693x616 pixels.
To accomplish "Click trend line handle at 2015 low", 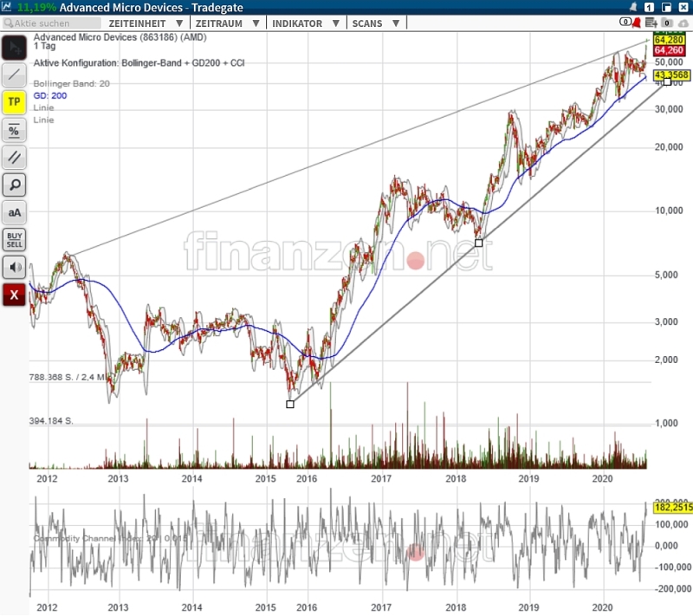I will coord(290,405).
